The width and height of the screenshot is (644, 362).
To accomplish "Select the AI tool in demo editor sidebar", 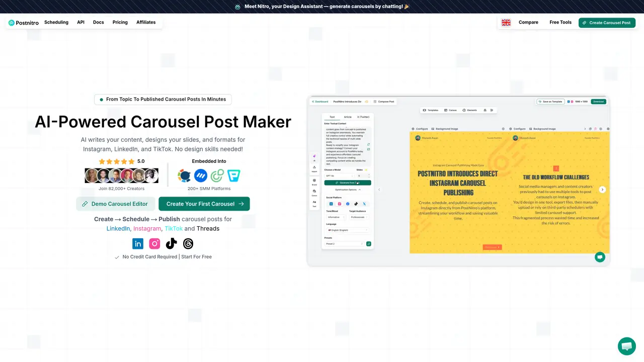I will pos(314,157).
